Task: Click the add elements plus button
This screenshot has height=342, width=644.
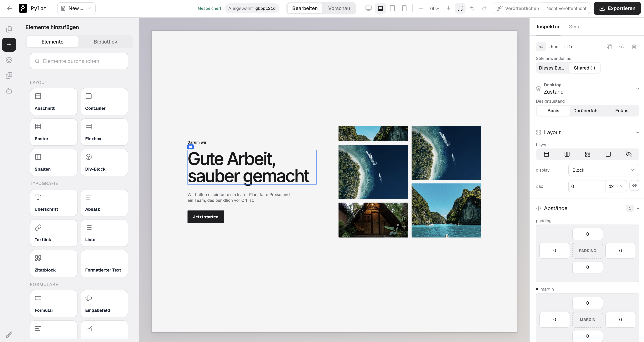Action: click(9, 44)
